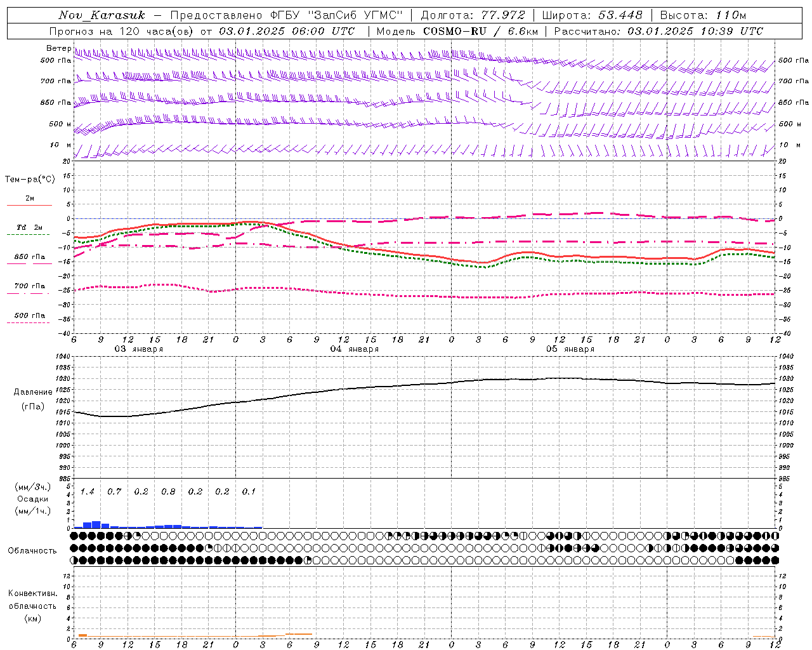Click the "(мм/3ч.)" precipitation unit label

coord(33,487)
